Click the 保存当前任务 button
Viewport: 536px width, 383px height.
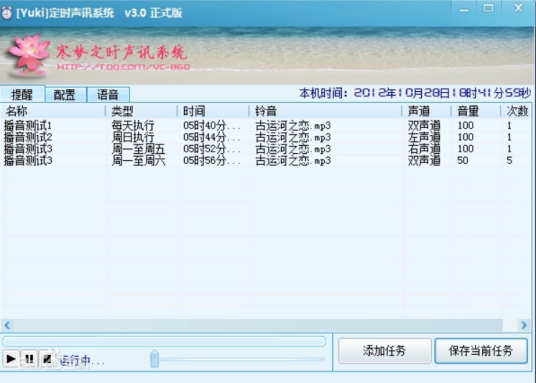[x=481, y=351]
